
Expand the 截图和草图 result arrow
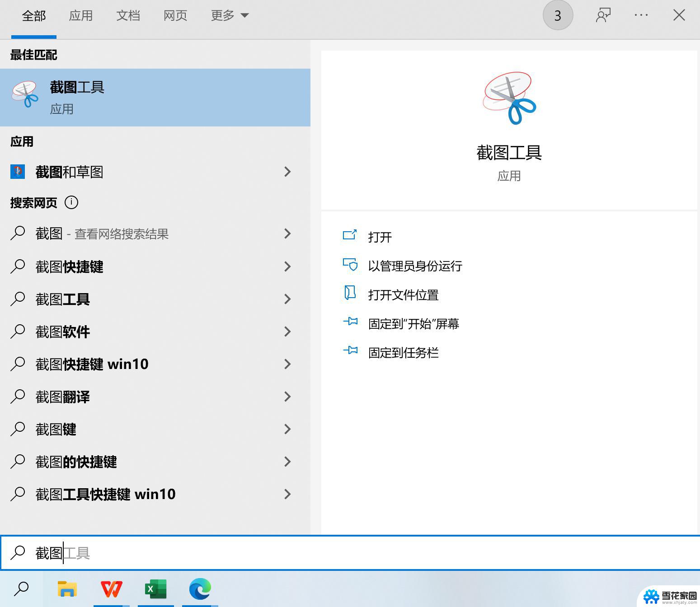[x=287, y=172]
